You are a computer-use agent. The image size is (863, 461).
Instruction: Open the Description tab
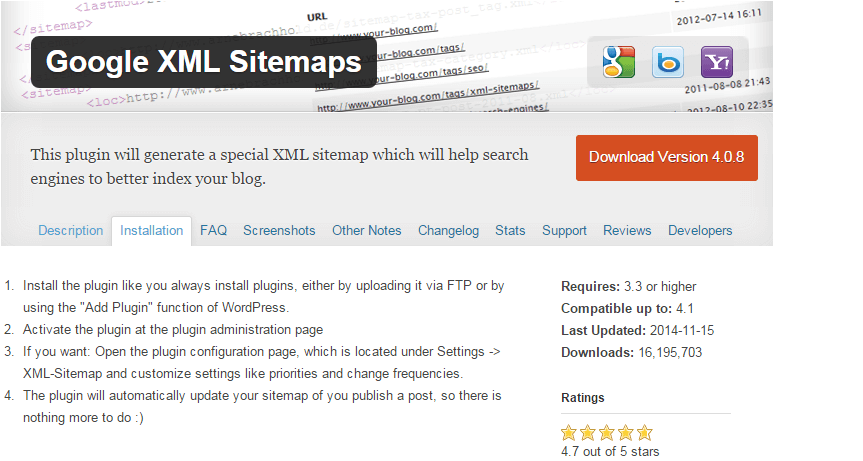coord(70,230)
